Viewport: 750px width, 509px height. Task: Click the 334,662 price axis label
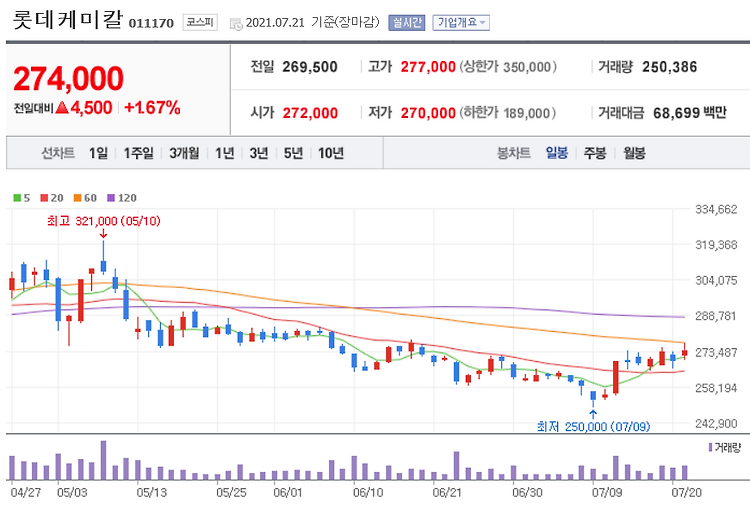[x=716, y=209]
